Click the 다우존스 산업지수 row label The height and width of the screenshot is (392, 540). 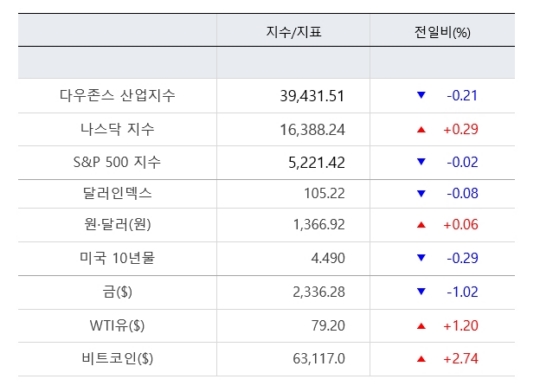(x=117, y=95)
